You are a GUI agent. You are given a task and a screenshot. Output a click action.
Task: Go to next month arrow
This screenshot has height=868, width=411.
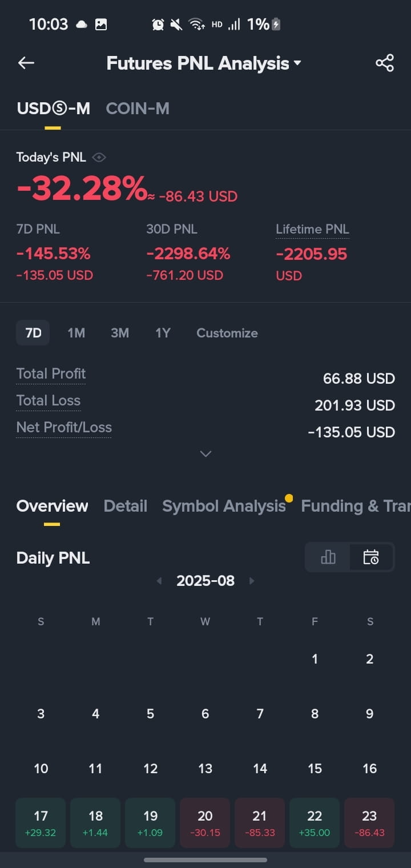tap(252, 581)
